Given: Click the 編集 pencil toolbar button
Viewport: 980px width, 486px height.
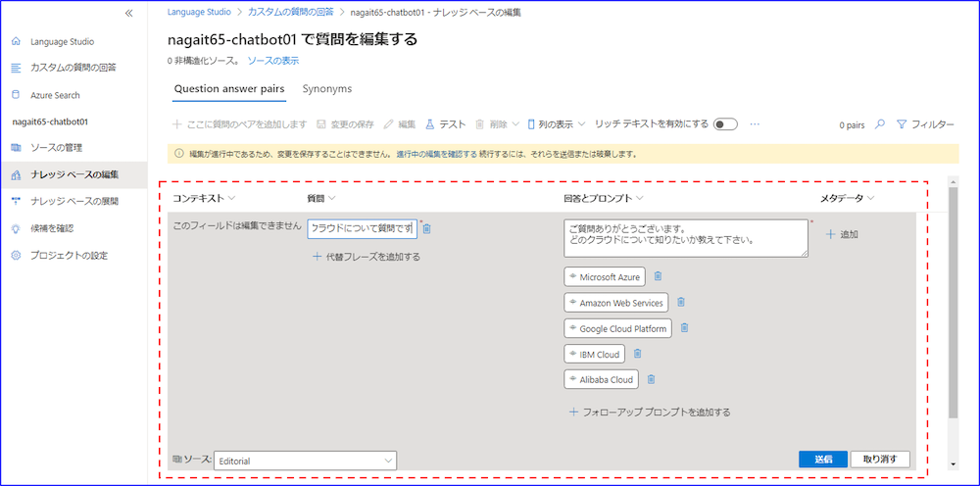Looking at the screenshot, I should [400, 124].
